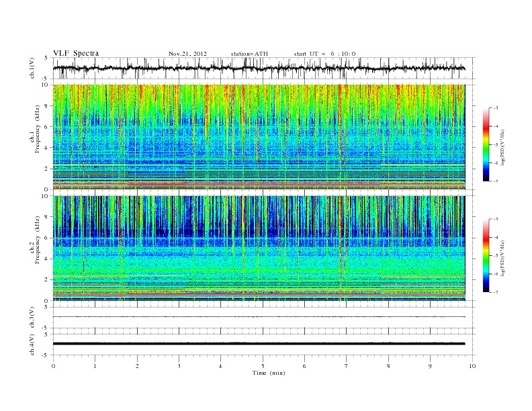Viewport: 532px width, 411px height.
Task: Click time axis tick label "6" at bottom
Action: [304, 366]
